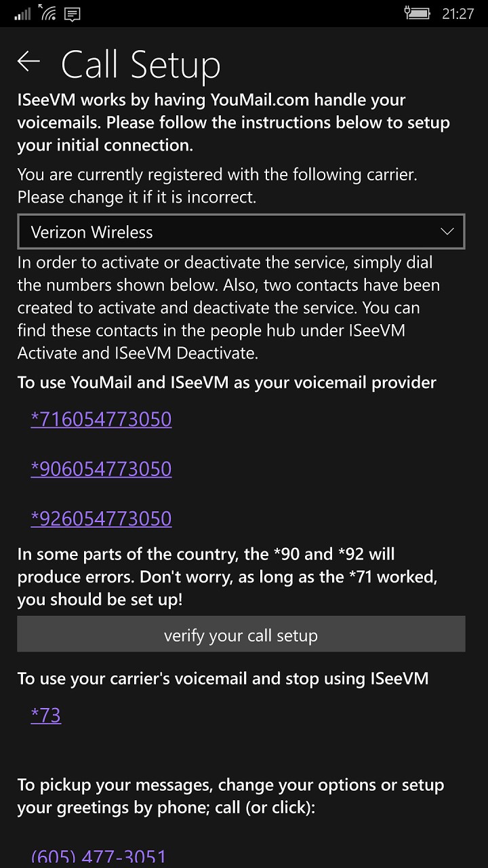The height and width of the screenshot is (868, 488).
Task: Dial the *926054773050 activation link
Action: coord(101,518)
